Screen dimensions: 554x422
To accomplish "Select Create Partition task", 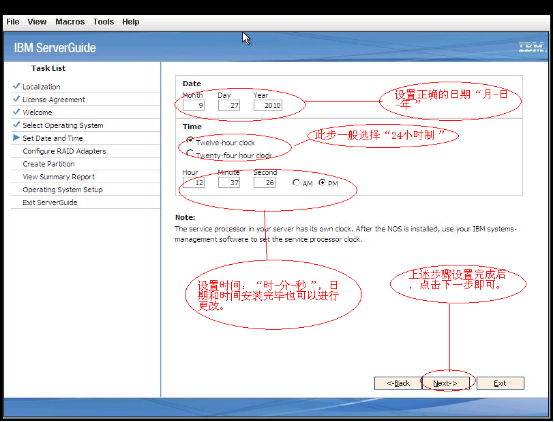I will point(49,164).
